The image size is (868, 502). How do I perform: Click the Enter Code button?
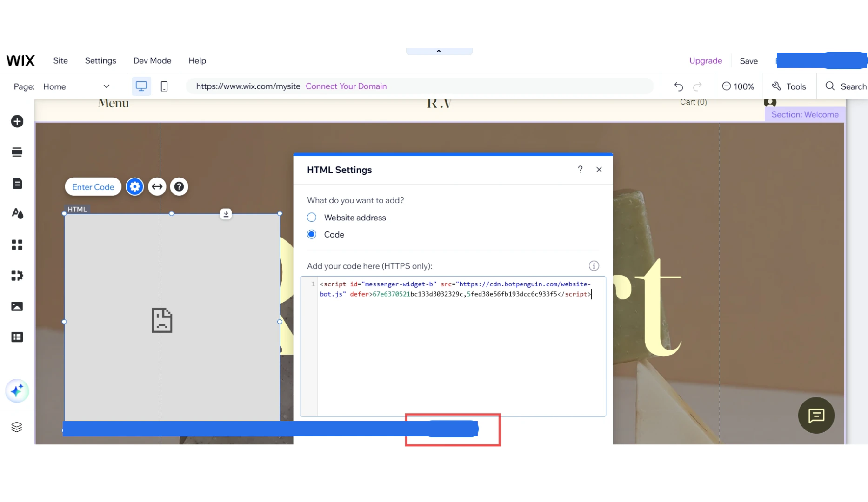[x=93, y=187]
